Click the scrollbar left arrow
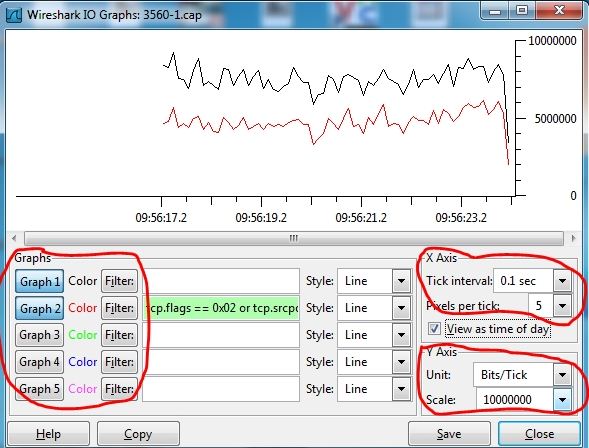The height and width of the screenshot is (448, 589). [14, 238]
